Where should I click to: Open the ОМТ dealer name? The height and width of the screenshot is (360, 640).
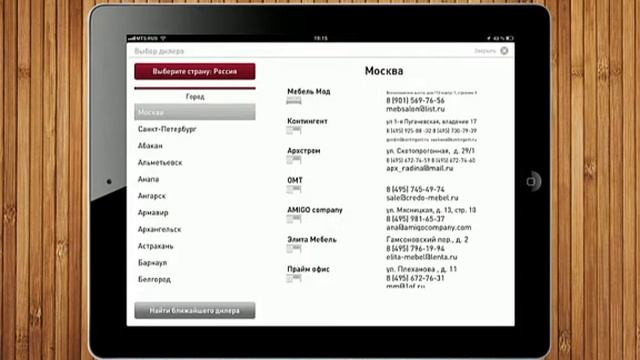click(x=295, y=180)
